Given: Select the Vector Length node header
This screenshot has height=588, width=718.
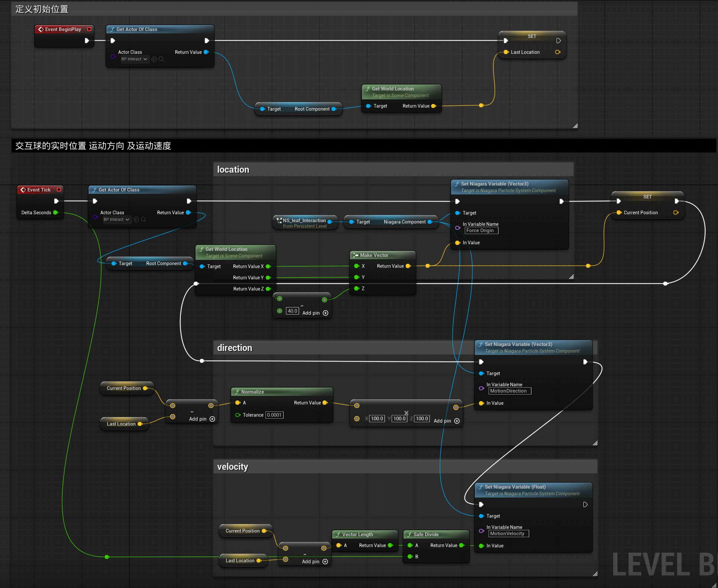Looking at the screenshot, I should pyautogui.click(x=365, y=535).
